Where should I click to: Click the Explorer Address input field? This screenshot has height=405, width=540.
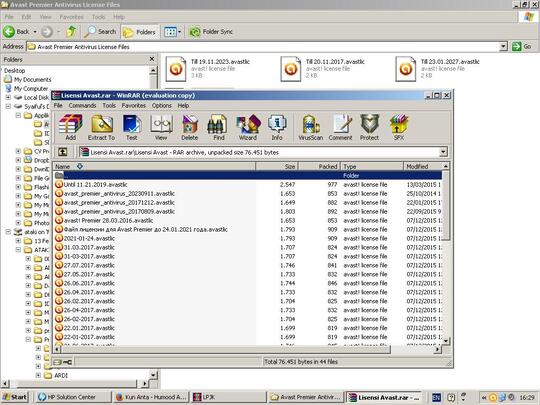click(263, 46)
